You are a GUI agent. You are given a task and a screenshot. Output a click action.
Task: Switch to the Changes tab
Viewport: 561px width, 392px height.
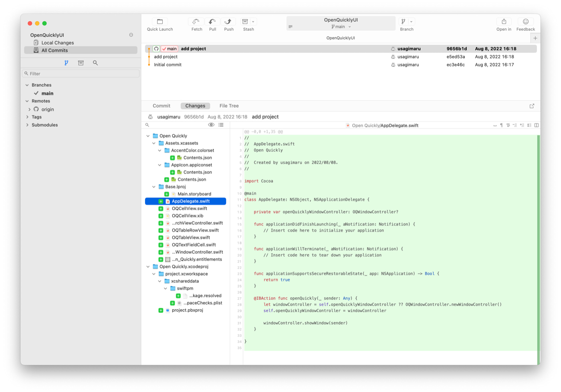click(195, 106)
